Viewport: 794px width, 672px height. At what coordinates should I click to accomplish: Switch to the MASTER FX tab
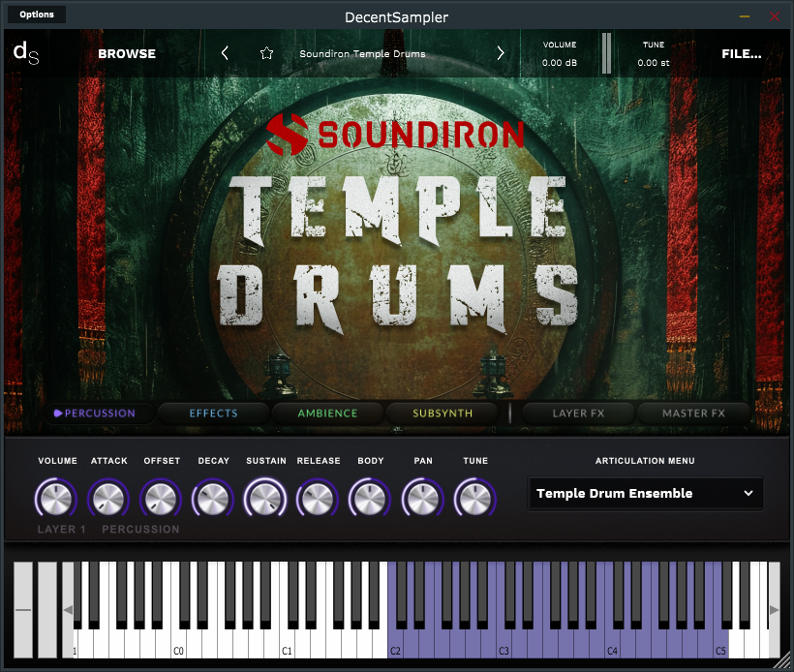(693, 413)
